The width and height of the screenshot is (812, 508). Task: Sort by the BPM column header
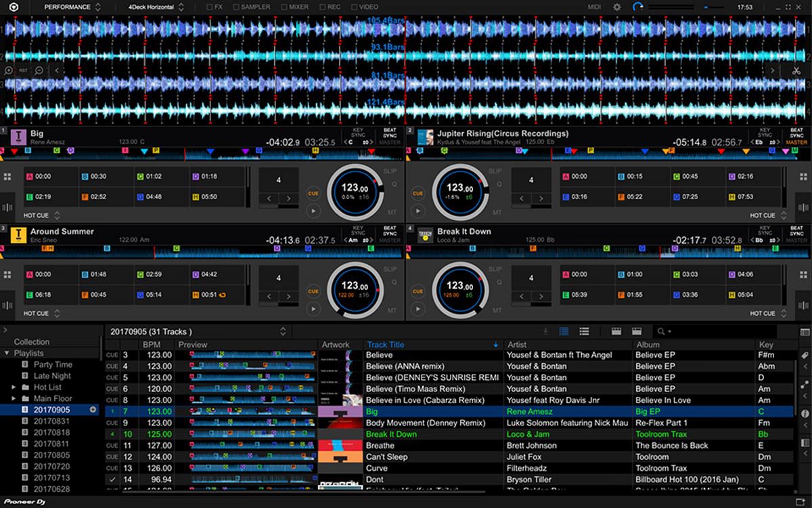(156, 345)
